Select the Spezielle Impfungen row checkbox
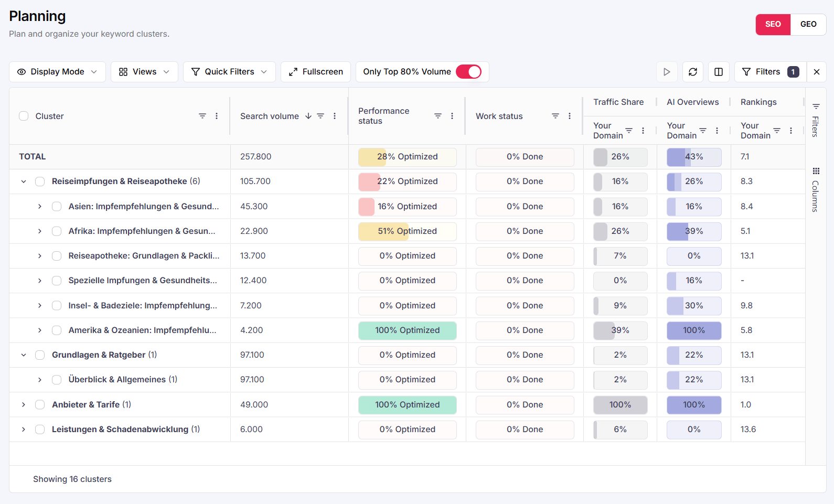 click(57, 281)
